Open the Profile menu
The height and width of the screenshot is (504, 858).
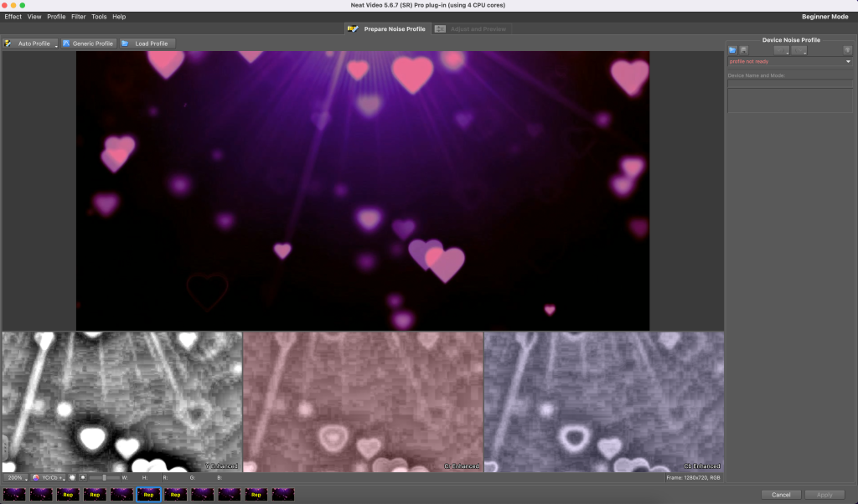(56, 17)
